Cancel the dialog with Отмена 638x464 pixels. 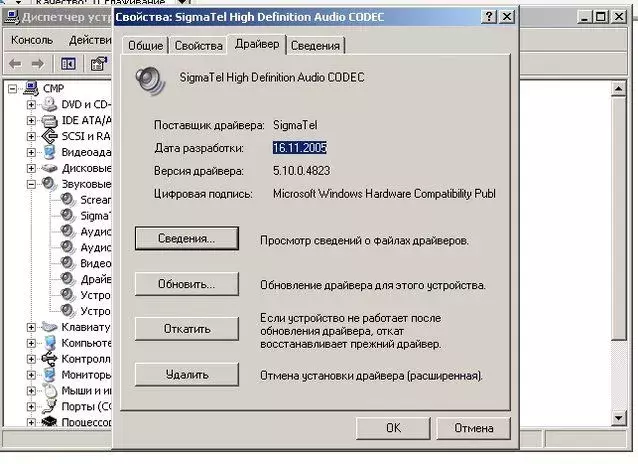[x=474, y=428]
